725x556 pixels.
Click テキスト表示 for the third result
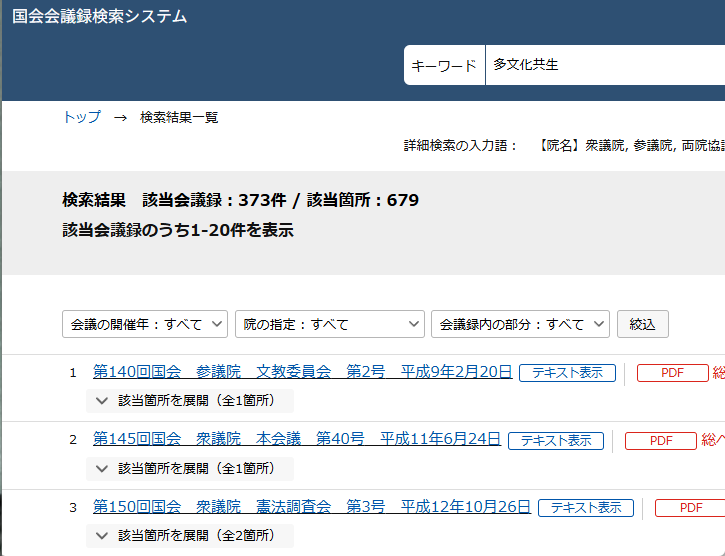(x=586, y=508)
